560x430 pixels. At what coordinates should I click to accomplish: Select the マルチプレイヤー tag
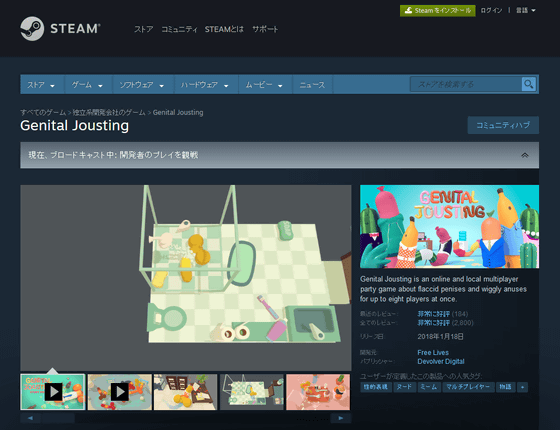pyautogui.click(x=468, y=387)
